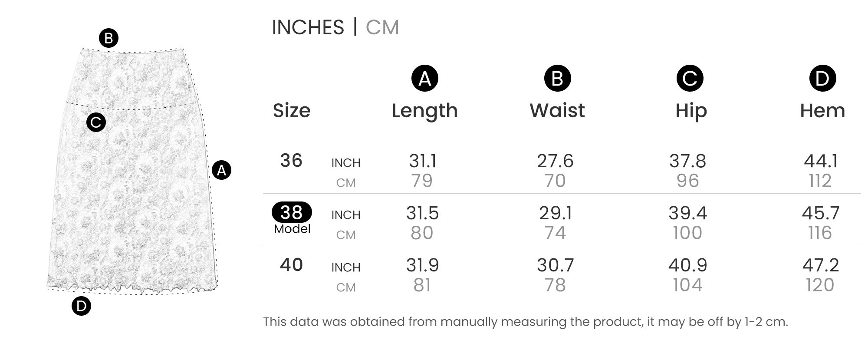This screenshot has width=868, height=350.
Task: Click the Hem column heading
Action: click(822, 111)
